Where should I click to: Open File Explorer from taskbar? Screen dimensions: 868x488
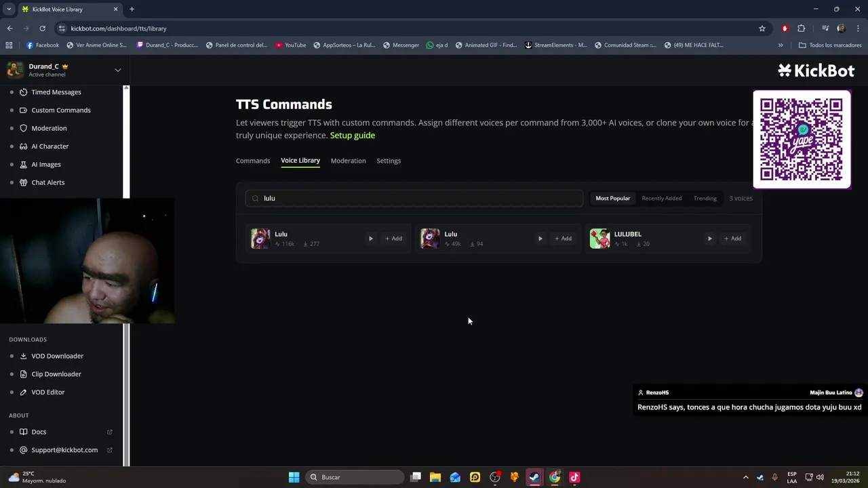click(x=435, y=477)
